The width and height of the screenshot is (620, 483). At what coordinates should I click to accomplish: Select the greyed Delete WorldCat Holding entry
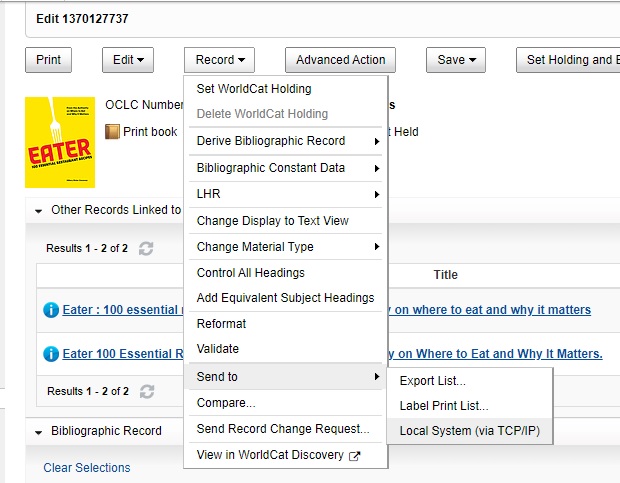pos(285,114)
